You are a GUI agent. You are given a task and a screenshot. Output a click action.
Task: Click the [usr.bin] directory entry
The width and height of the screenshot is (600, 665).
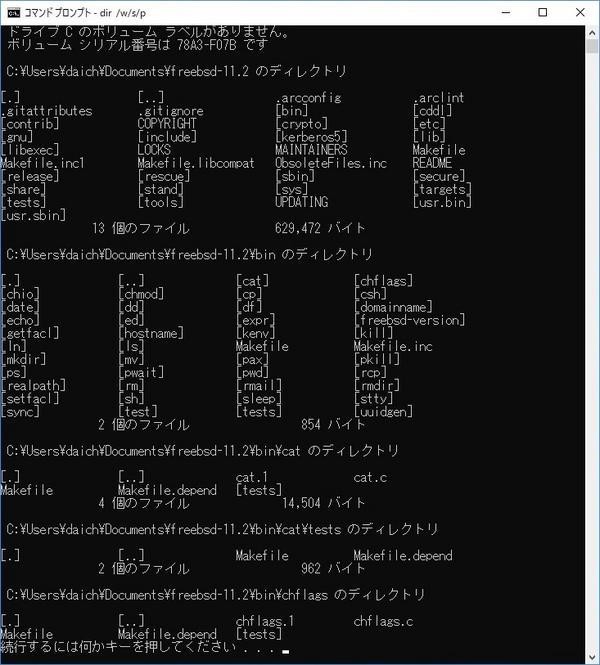tap(442, 202)
